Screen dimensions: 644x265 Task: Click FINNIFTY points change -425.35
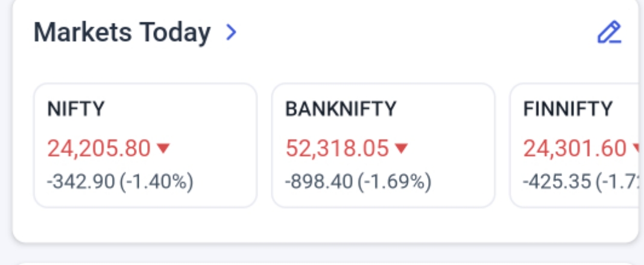click(557, 181)
